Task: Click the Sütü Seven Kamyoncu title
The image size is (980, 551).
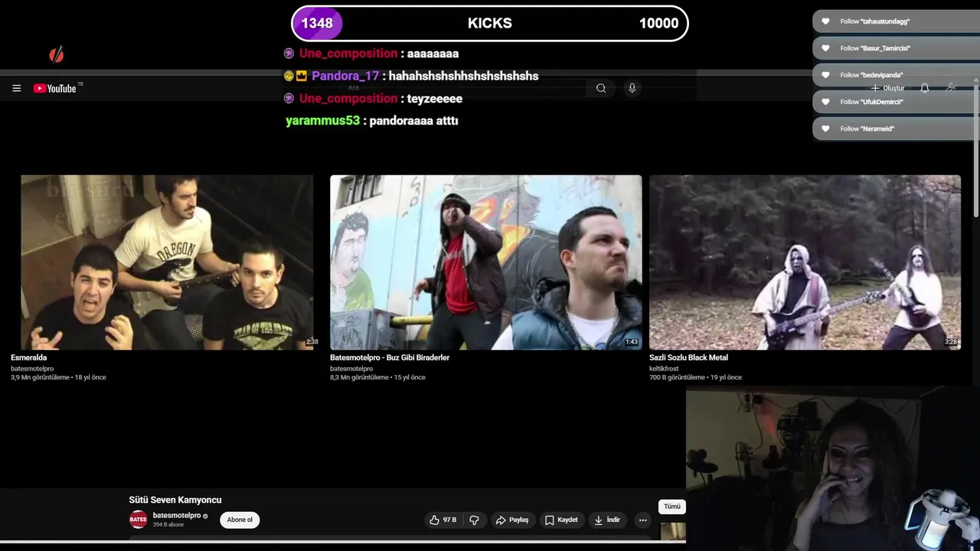Action: click(x=175, y=500)
